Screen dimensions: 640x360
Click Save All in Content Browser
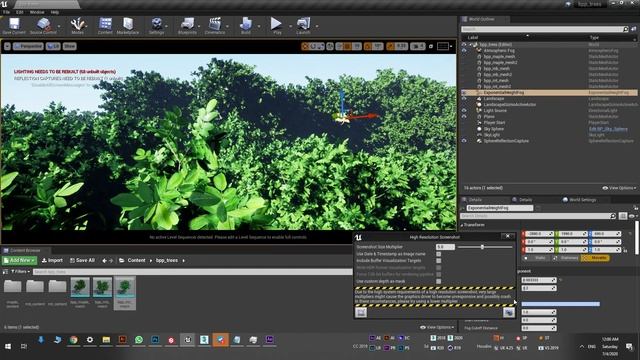[82, 260]
